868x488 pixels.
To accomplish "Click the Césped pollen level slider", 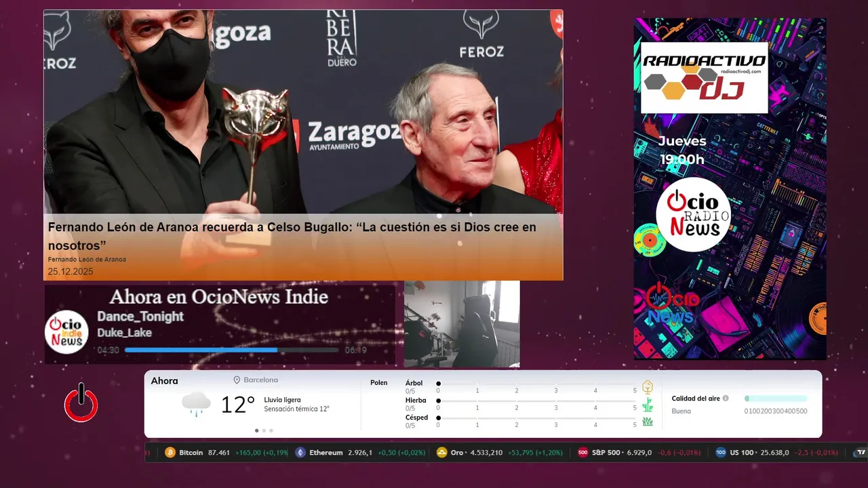I will tap(536, 418).
